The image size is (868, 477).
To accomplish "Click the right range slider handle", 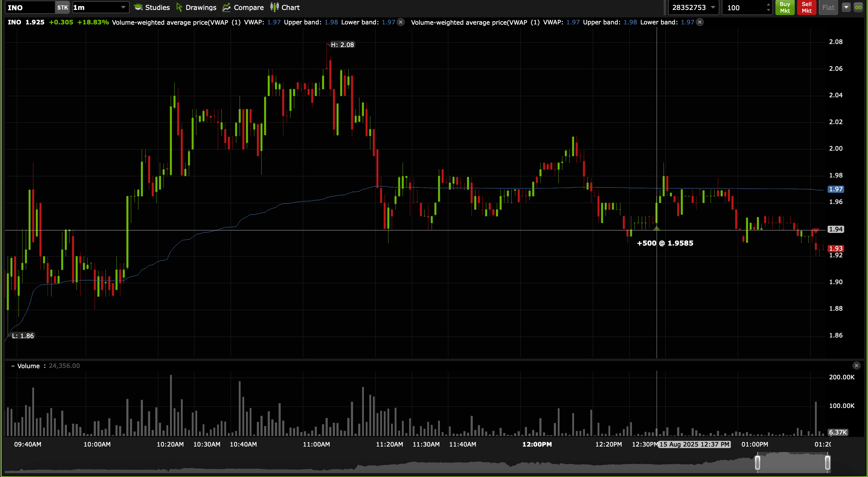I will (x=827, y=463).
